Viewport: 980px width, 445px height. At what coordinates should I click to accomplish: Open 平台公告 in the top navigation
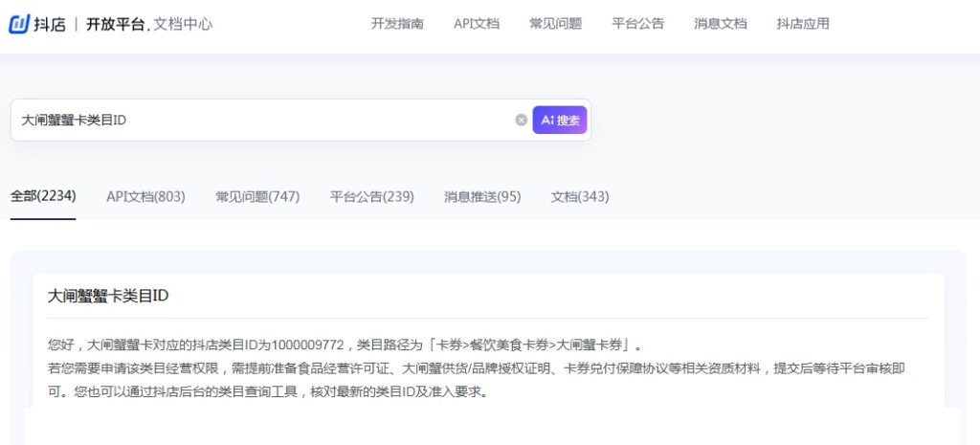coord(637,24)
